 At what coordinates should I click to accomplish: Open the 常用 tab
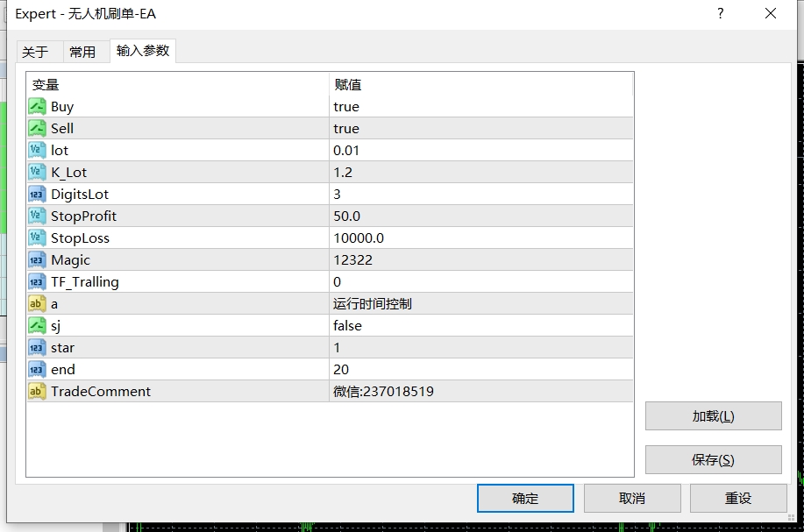(x=82, y=52)
